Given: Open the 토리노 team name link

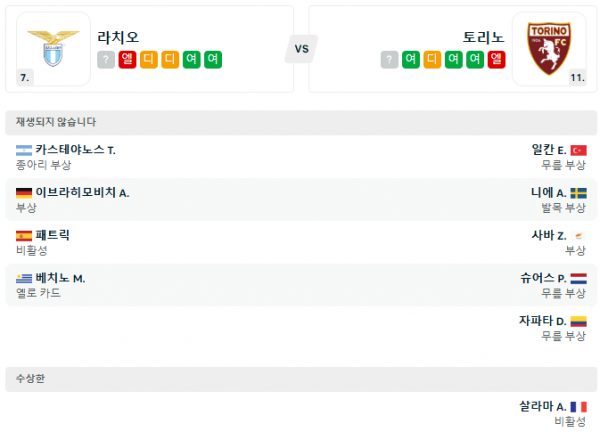Looking at the screenshot, I should [x=484, y=37].
